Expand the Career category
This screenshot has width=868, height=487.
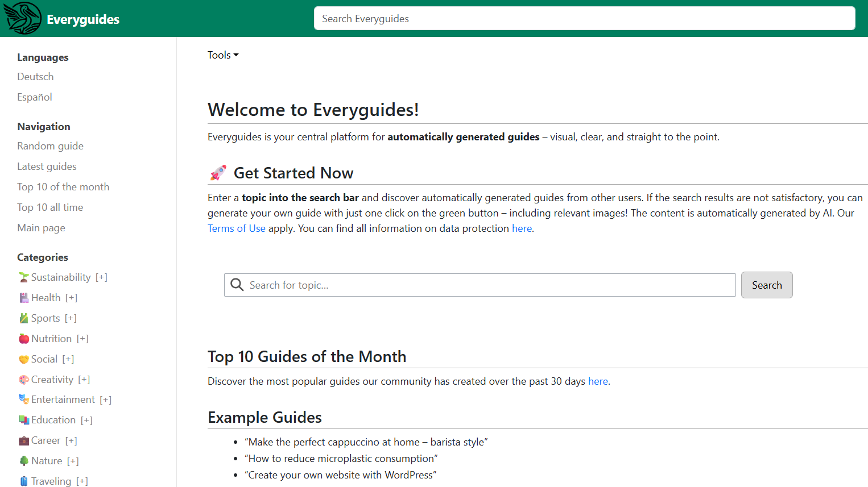[71, 440]
